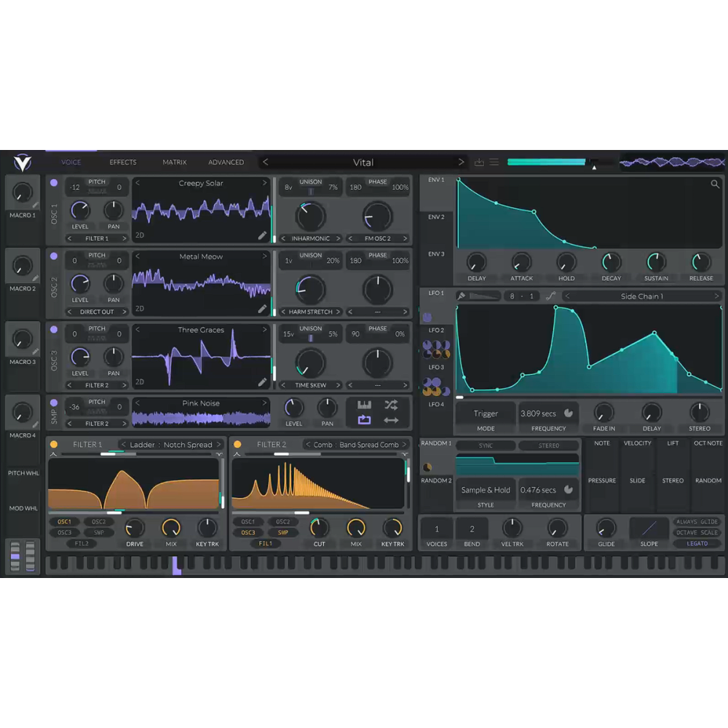The width and height of the screenshot is (728, 728).
Task: Click the OSC2 input button in Filter 1
Action: coord(98,522)
